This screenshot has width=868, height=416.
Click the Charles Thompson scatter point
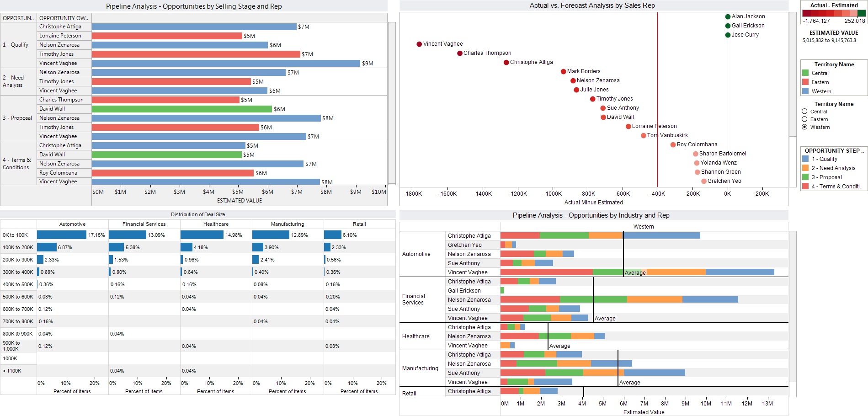pyautogui.click(x=460, y=53)
